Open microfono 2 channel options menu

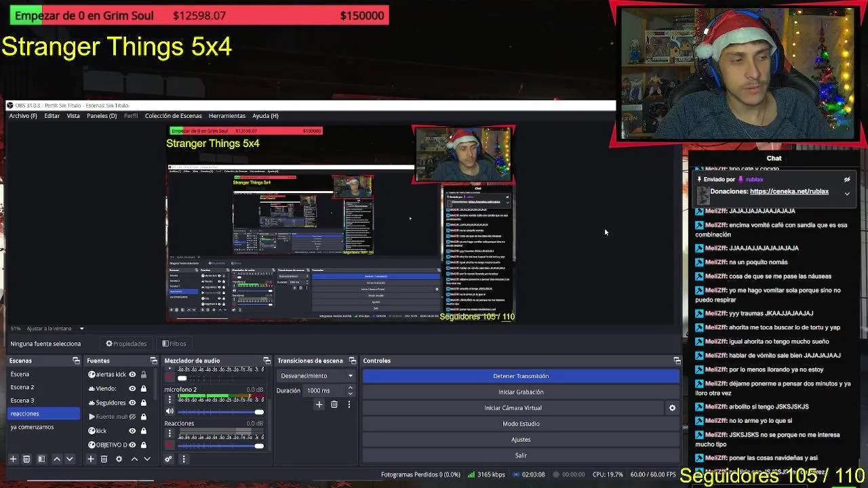[x=170, y=399]
